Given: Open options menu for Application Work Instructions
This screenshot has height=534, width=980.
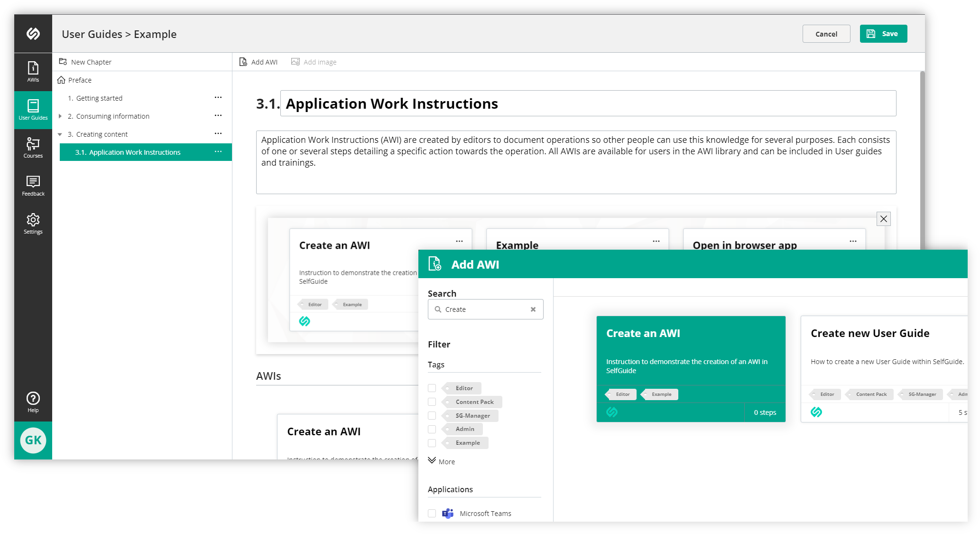Looking at the screenshot, I should click(218, 151).
